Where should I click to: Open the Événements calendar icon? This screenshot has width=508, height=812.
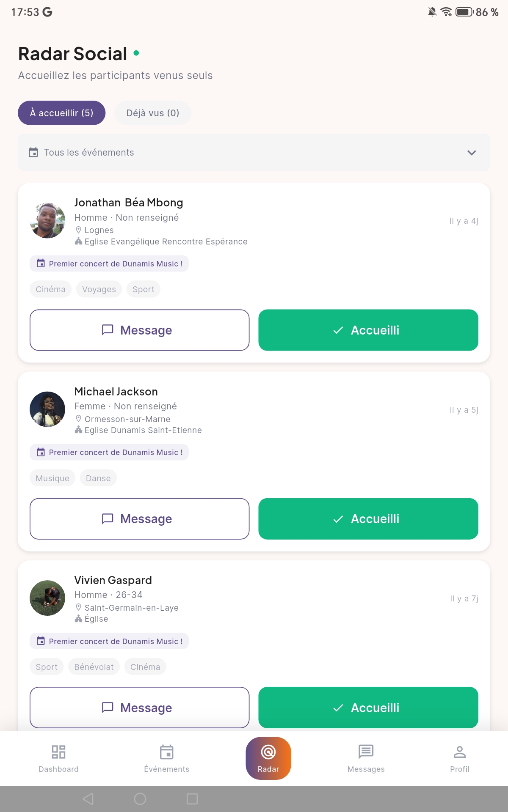pyautogui.click(x=167, y=752)
